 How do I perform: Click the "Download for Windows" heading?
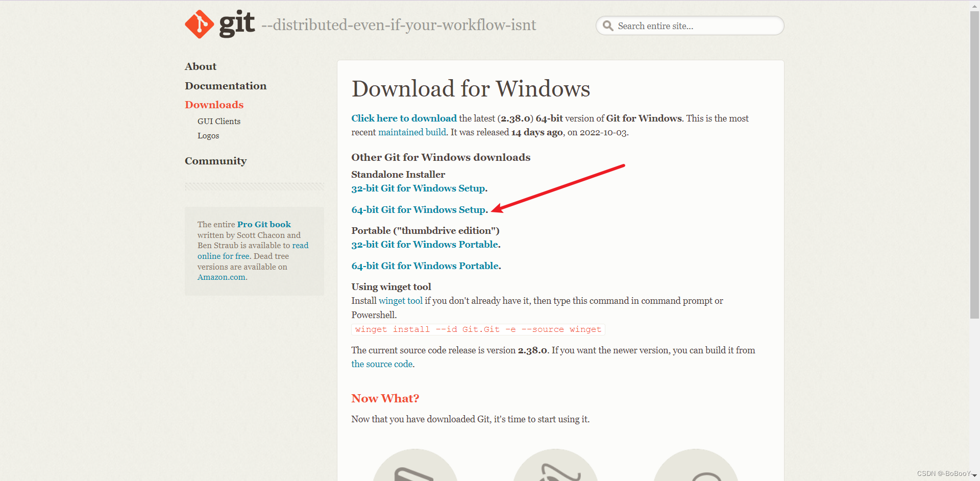coord(471,89)
